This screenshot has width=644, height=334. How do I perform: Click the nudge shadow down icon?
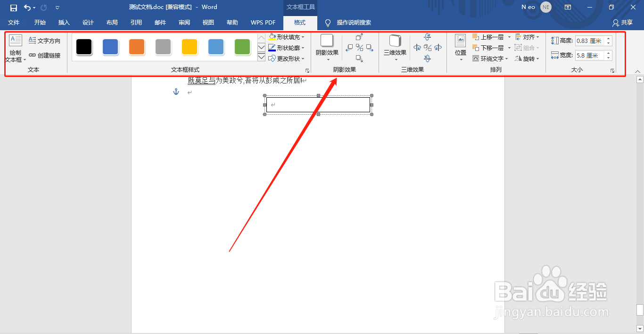(x=360, y=58)
